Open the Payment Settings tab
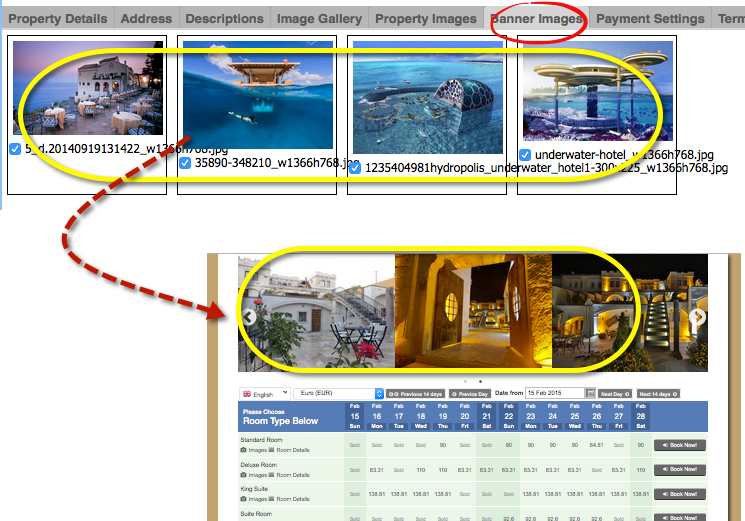This screenshot has height=521, width=745. tap(649, 19)
